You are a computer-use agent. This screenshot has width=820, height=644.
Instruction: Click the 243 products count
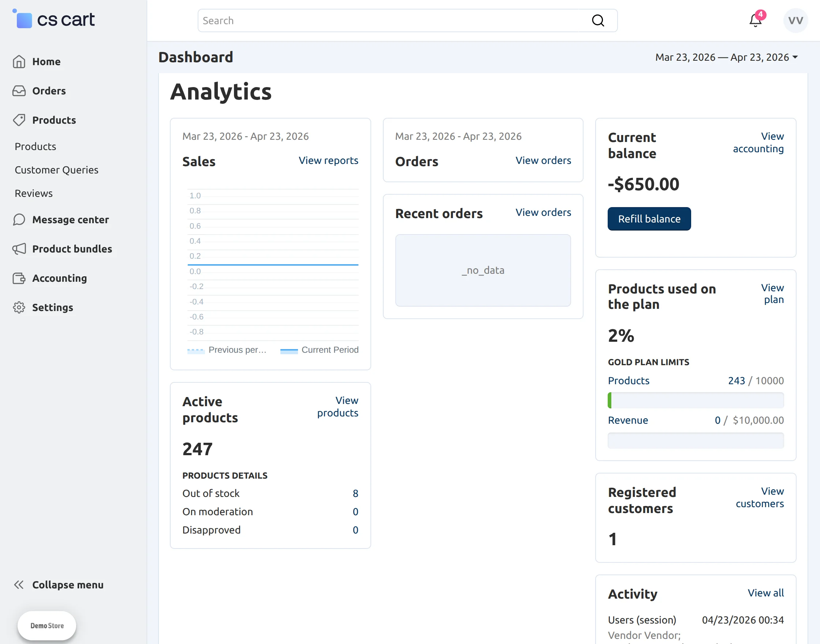coord(736,381)
